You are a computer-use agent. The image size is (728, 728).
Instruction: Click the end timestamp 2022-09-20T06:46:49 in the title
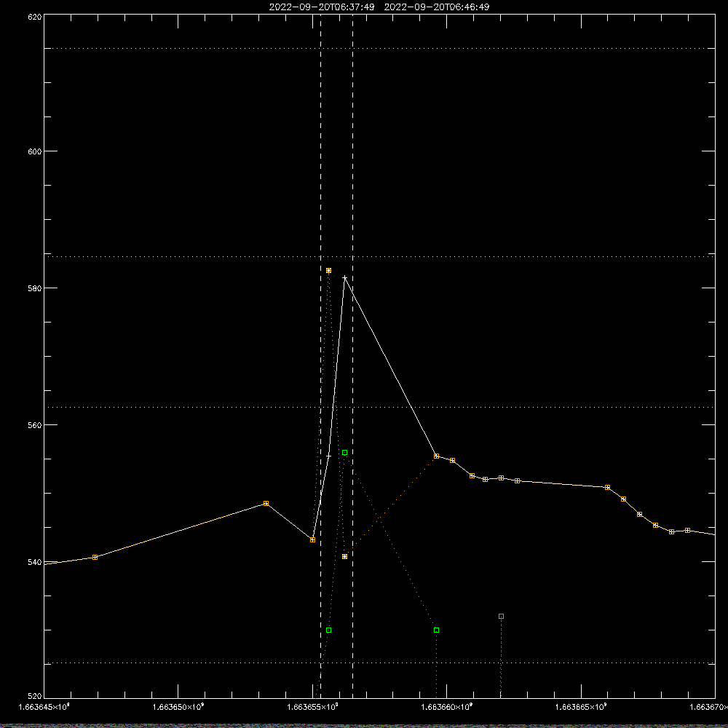[x=436, y=7]
